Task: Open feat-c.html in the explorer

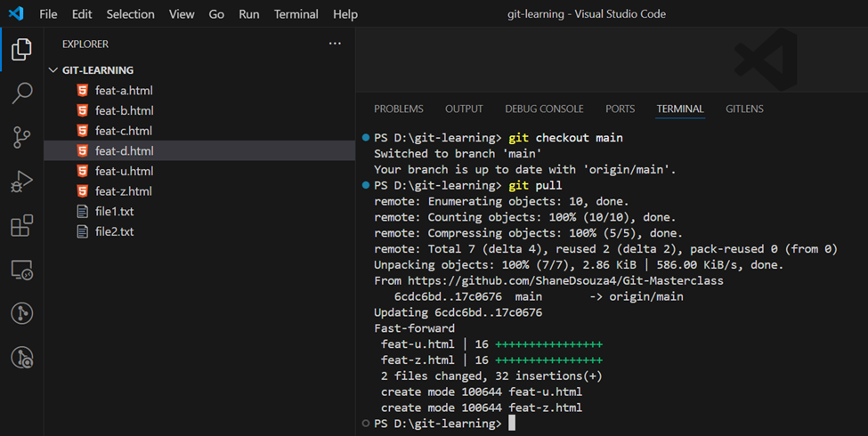Action: coord(199,131)
